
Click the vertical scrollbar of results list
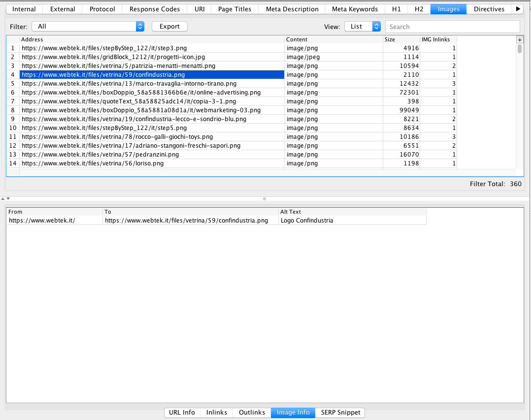(x=519, y=49)
